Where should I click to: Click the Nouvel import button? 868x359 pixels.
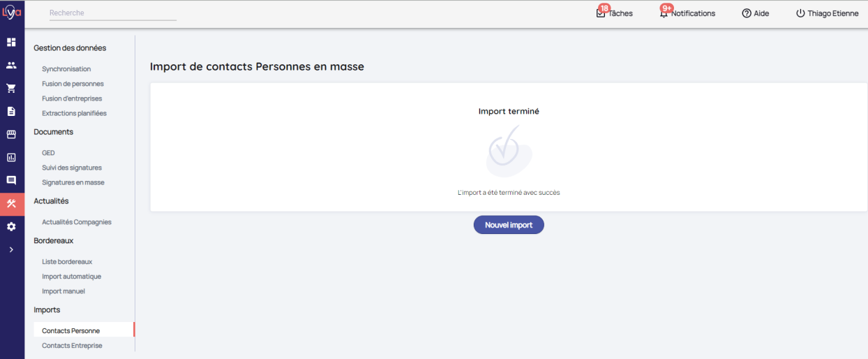(509, 225)
